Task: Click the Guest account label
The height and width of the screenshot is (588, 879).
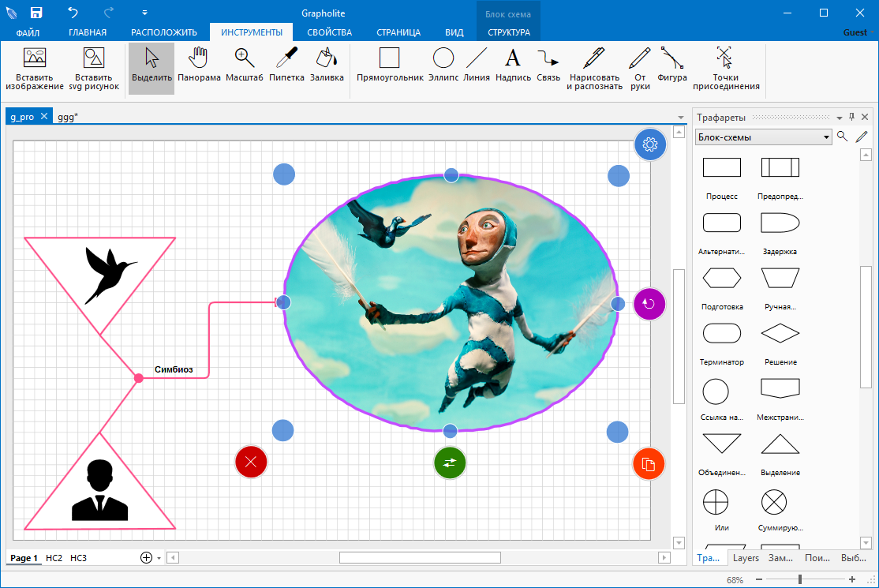Action: [x=855, y=32]
